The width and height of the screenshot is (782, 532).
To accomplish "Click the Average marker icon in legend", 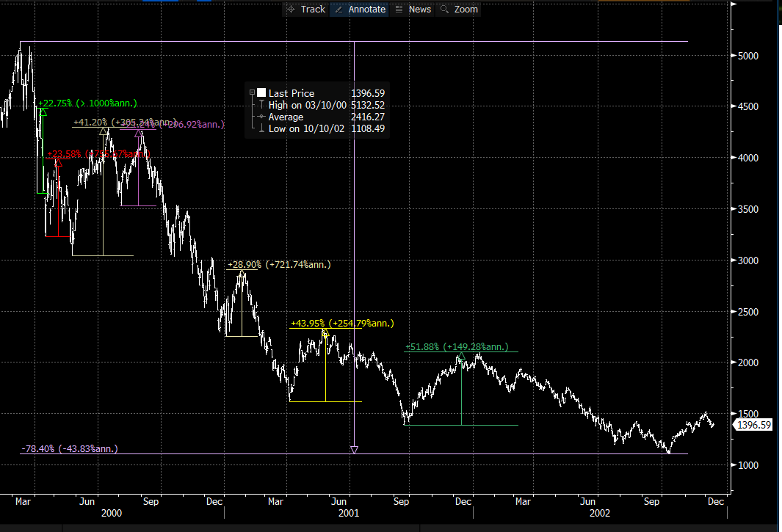I will pyautogui.click(x=261, y=117).
